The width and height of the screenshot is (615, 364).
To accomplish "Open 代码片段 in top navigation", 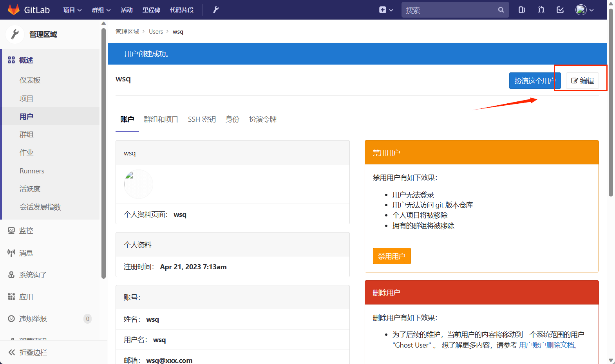I will click(x=182, y=10).
